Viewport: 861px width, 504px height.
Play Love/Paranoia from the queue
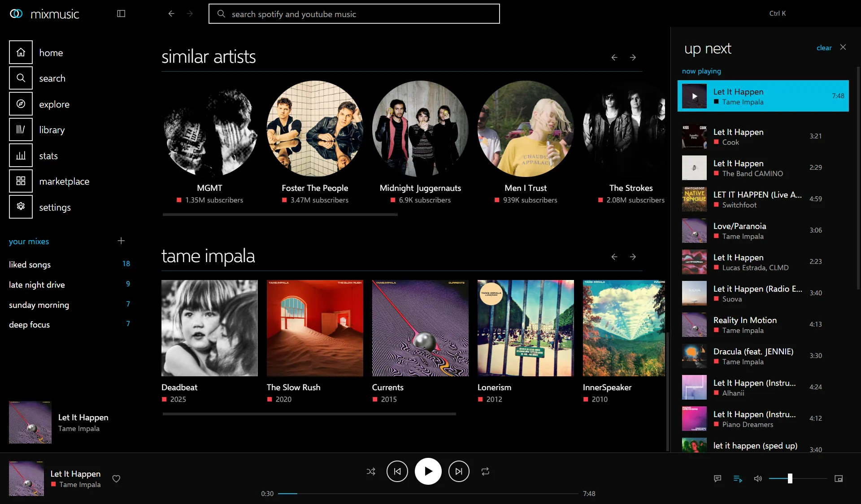(763, 230)
